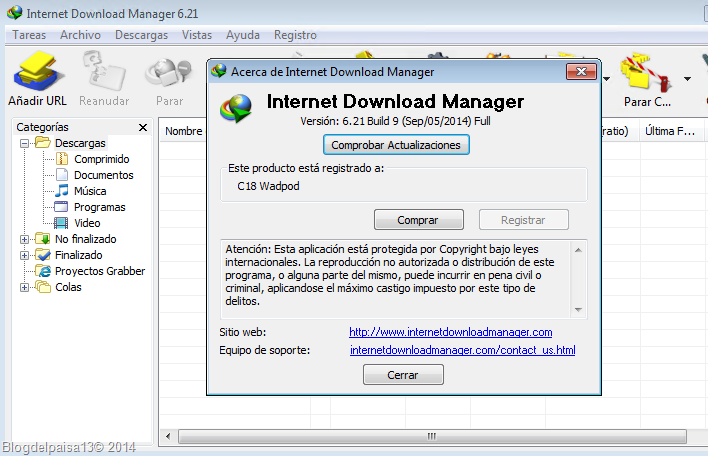Select No finalizado label in category tree
This screenshot has width=708, height=456.
coord(86,239)
